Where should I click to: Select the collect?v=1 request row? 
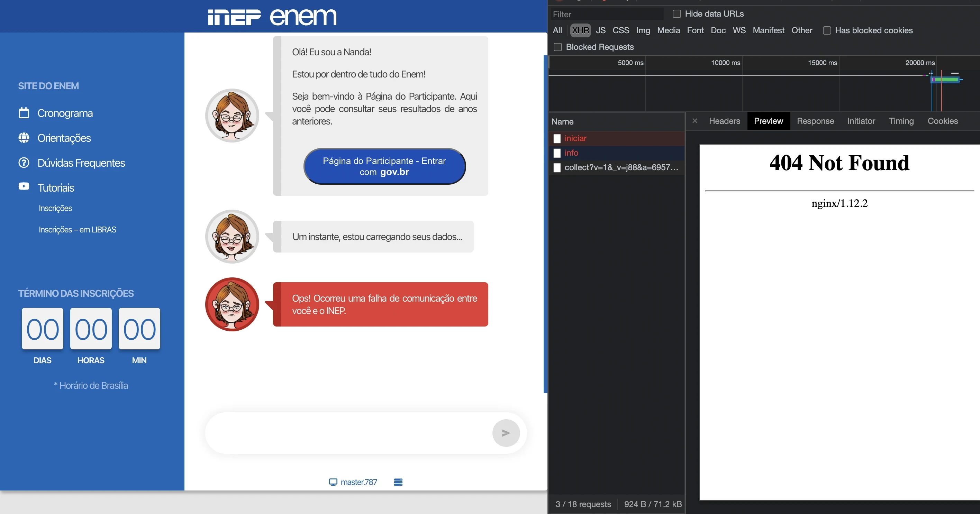tap(621, 168)
